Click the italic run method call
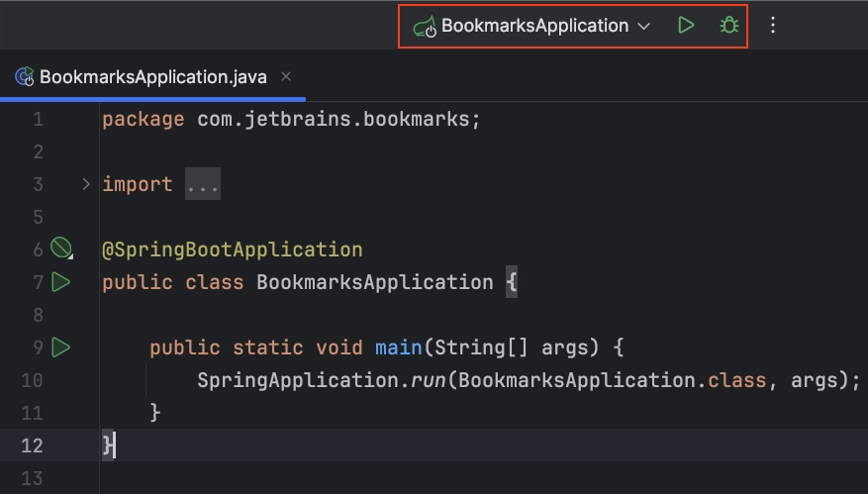 click(x=429, y=380)
